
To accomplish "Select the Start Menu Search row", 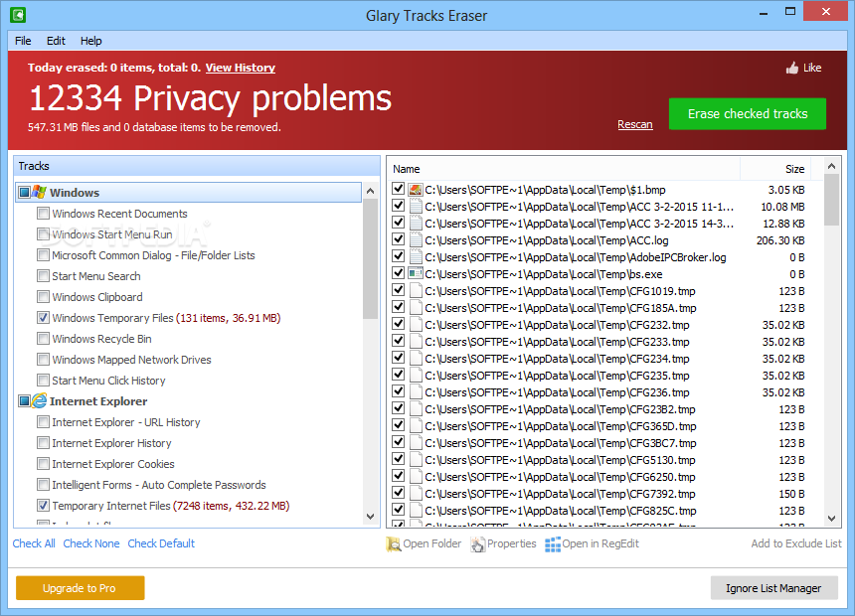I will pyautogui.click(x=96, y=276).
